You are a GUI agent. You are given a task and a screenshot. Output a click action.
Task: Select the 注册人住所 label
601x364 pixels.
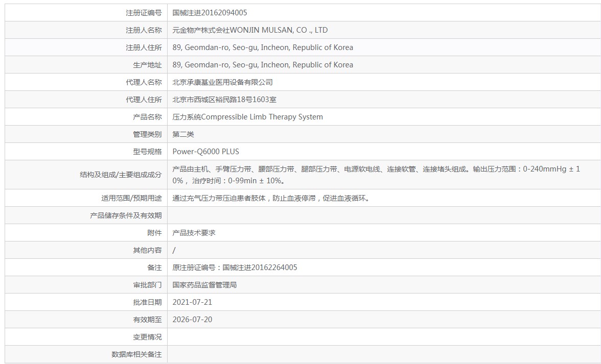pos(144,47)
